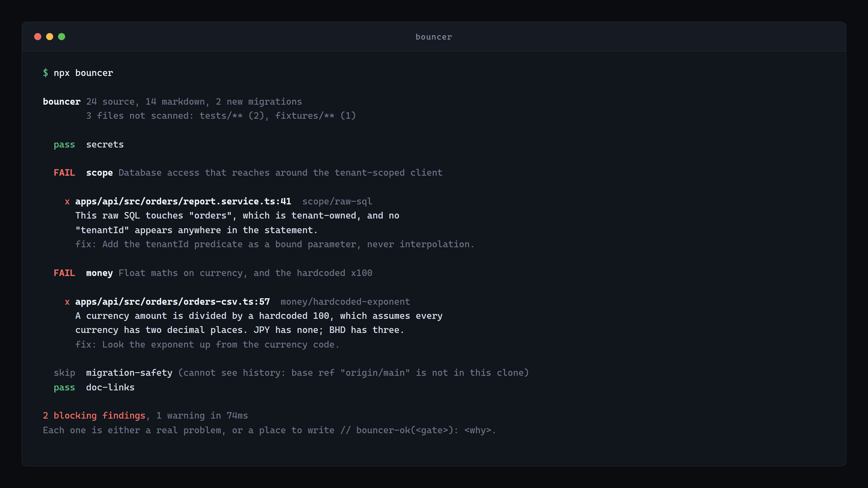Click "Float maths on currency, and the hardcoded x100"
Viewport: 868px width, 488px height.
tap(245, 273)
